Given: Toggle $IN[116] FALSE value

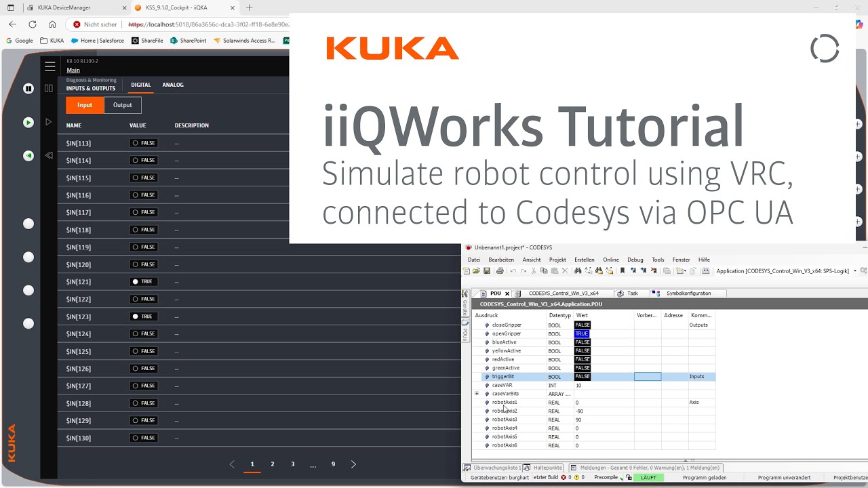Looking at the screenshot, I should (x=144, y=195).
